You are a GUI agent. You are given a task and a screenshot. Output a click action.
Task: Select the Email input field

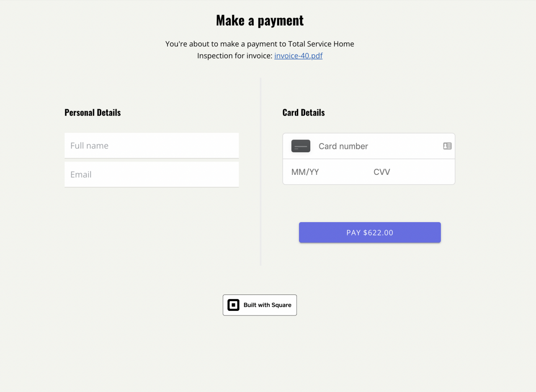pos(152,174)
